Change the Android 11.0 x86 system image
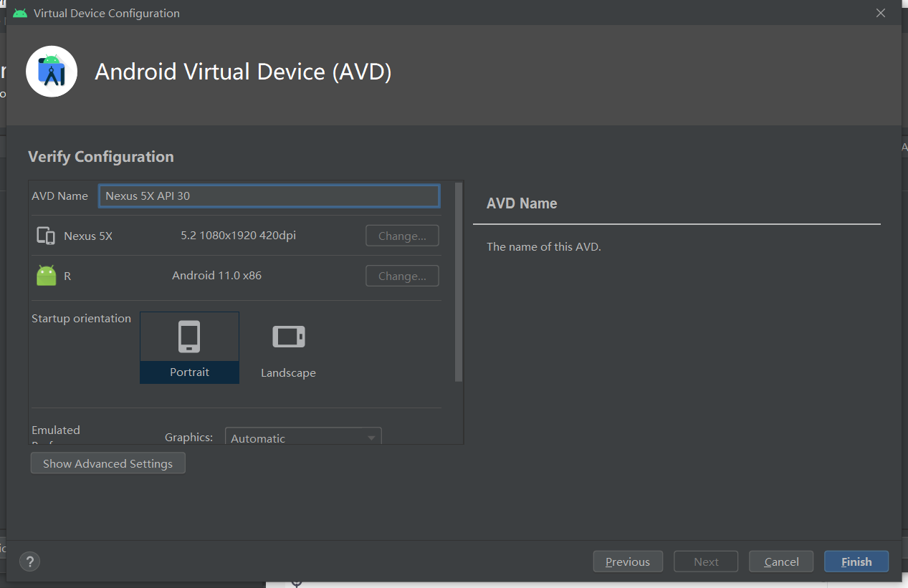Viewport: 908px width, 588px height. (402, 276)
